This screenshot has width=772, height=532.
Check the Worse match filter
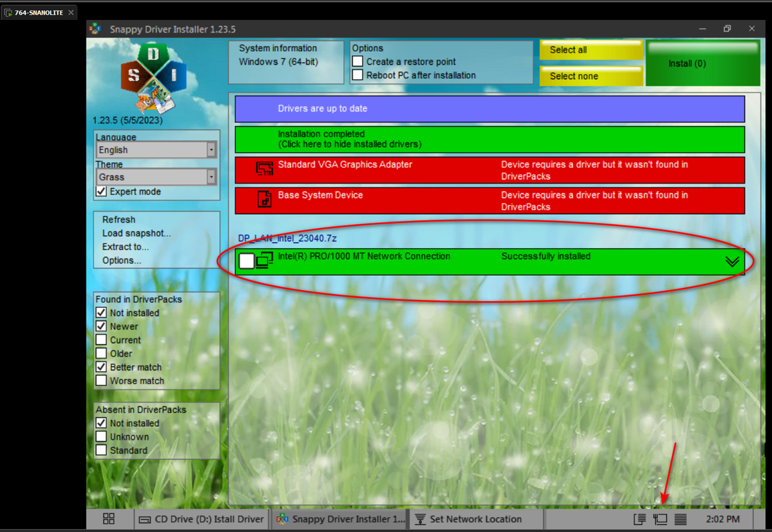pyautogui.click(x=101, y=380)
